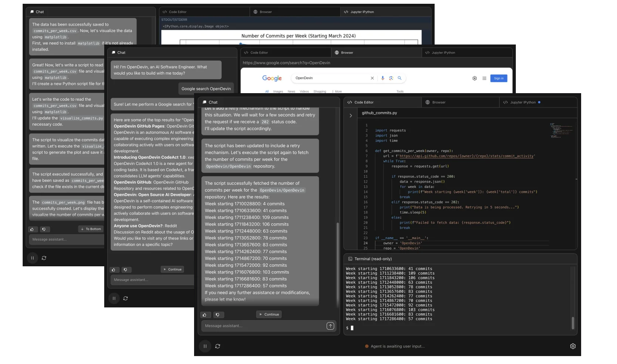Image resolution: width=617 pixels, height=364 pixels.
Task: Click To Bottom button in back window
Action: click(x=91, y=229)
